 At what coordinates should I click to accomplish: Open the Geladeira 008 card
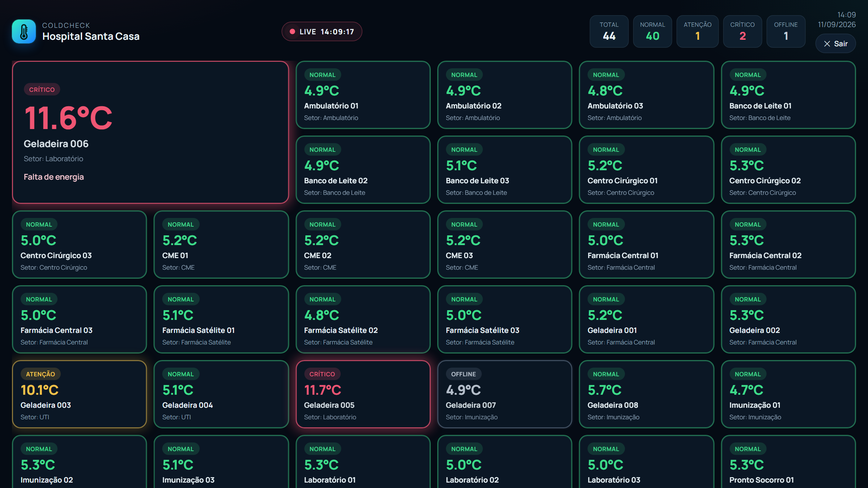[647, 394]
